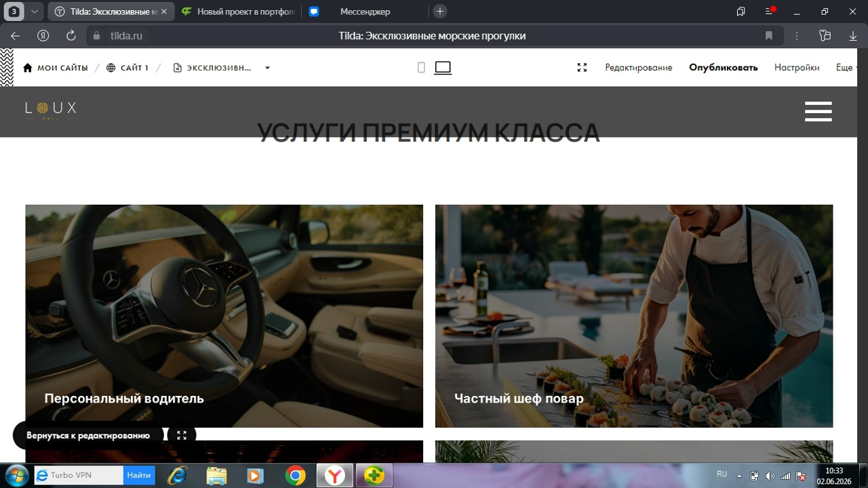Image resolution: width=868 pixels, height=488 pixels.
Task: Open the hamburger menu on the site header
Action: tap(818, 112)
